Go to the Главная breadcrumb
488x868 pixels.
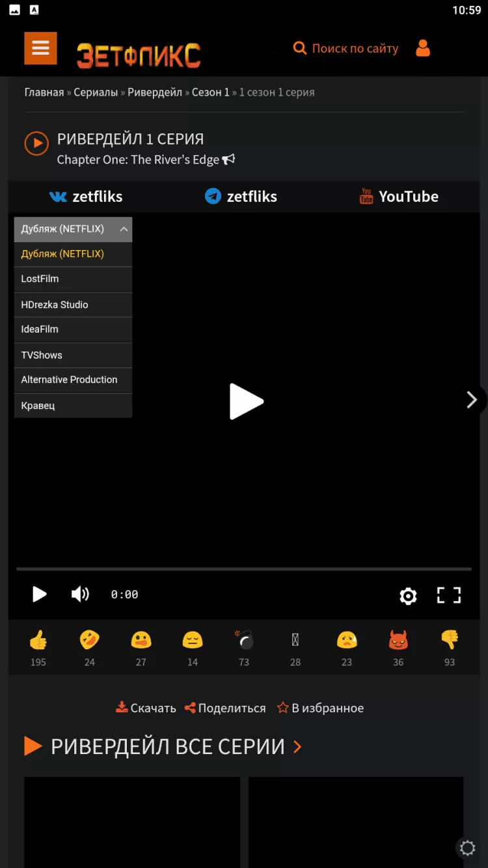pos(44,92)
